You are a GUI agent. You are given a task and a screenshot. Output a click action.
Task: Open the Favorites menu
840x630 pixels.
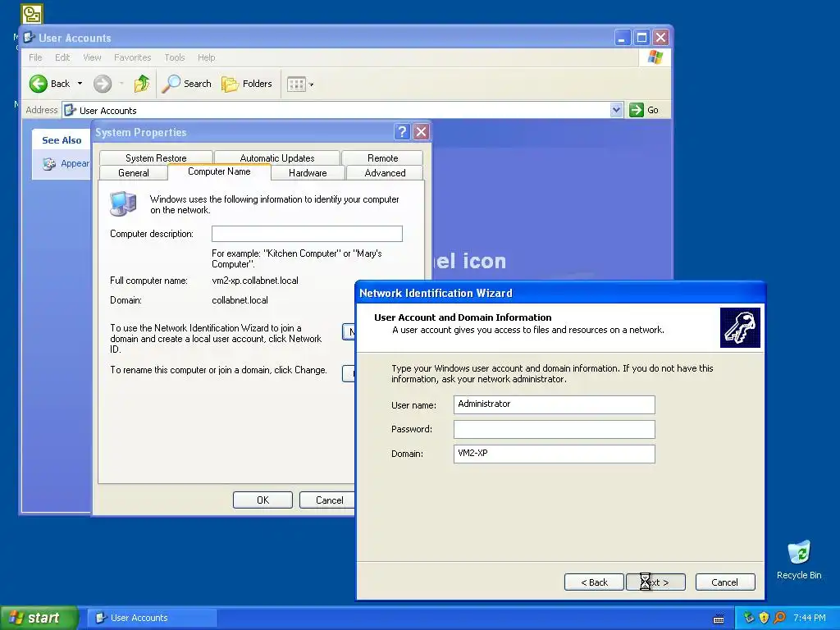[x=132, y=57]
